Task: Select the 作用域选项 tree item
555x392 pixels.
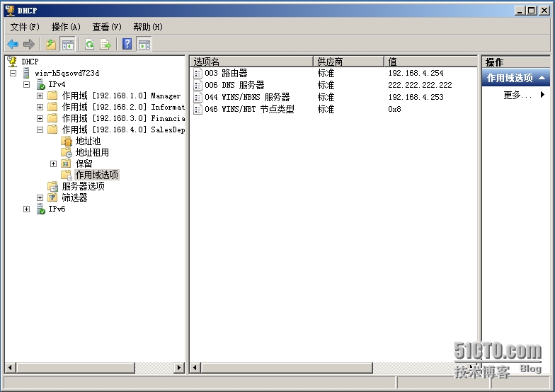Action: pyautogui.click(x=96, y=175)
